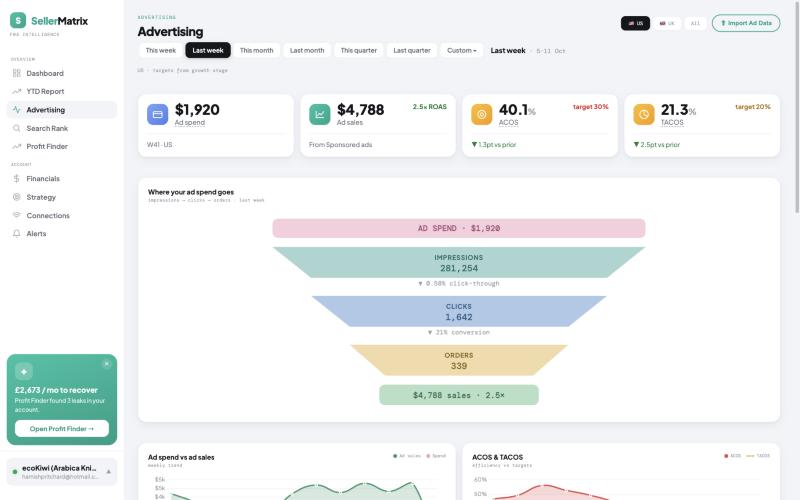Screen dimensions: 800x500
Task: Click the SellerMatrix logo icon
Action: (x=18, y=20)
